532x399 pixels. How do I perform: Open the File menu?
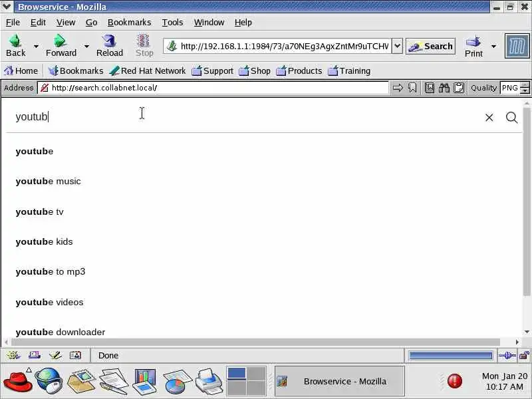[13, 23]
